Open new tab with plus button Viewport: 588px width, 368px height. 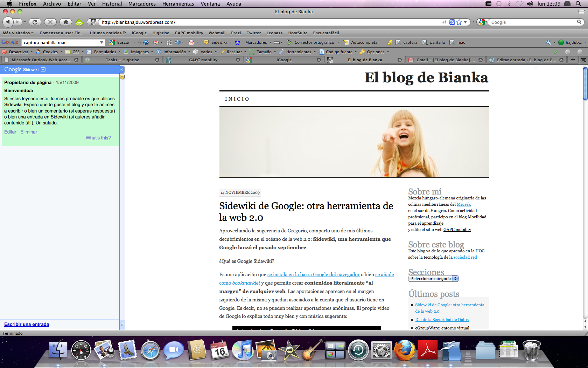573,60
